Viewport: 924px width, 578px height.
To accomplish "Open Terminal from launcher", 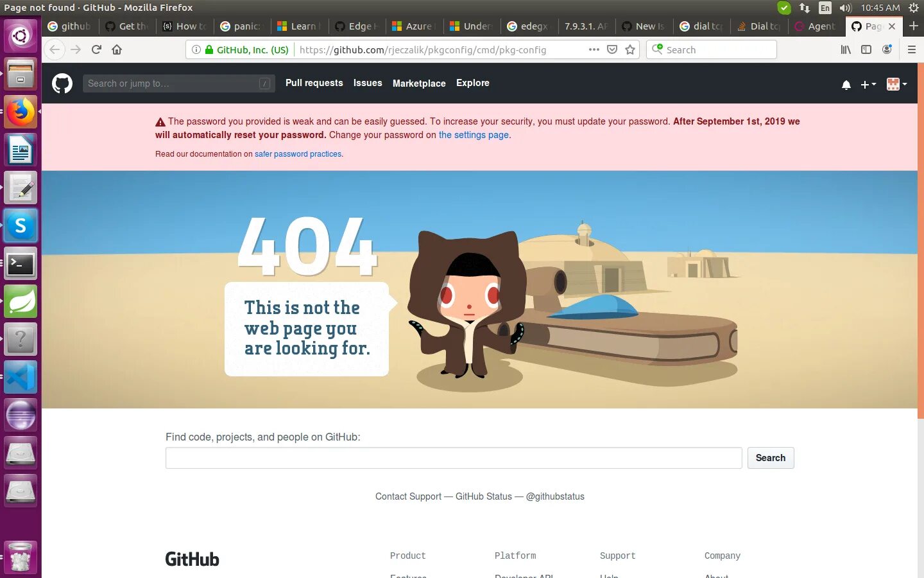I will (x=21, y=264).
